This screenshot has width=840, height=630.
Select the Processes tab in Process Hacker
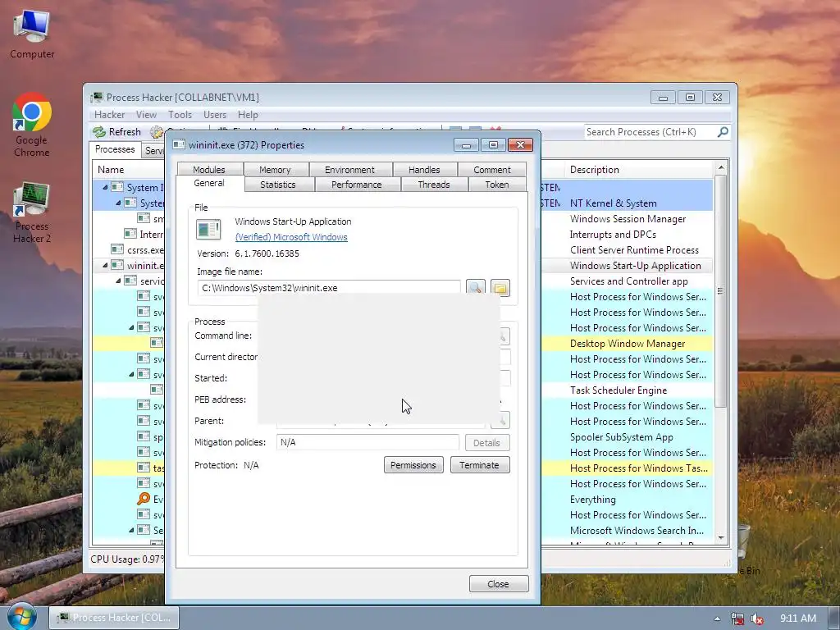115,149
